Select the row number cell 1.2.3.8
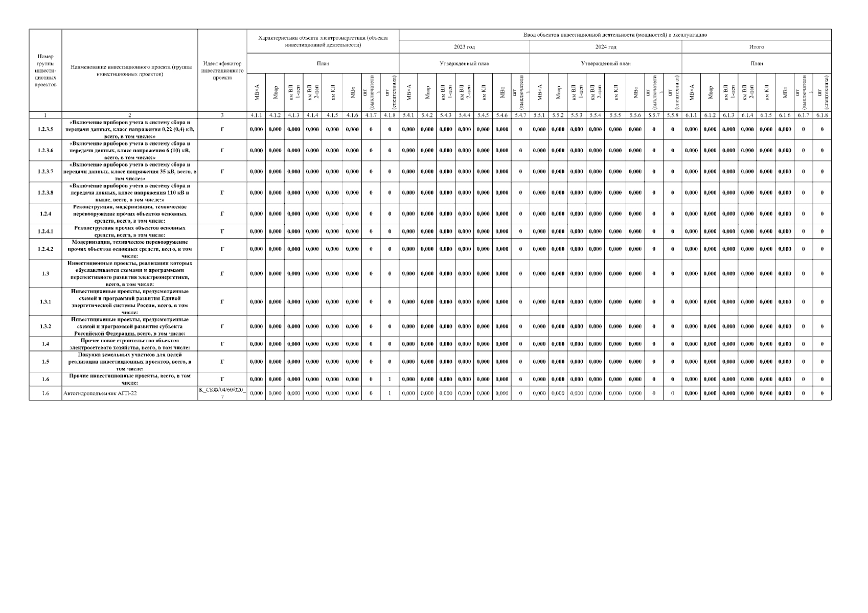The height and width of the screenshot is (613, 868). point(45,193)
